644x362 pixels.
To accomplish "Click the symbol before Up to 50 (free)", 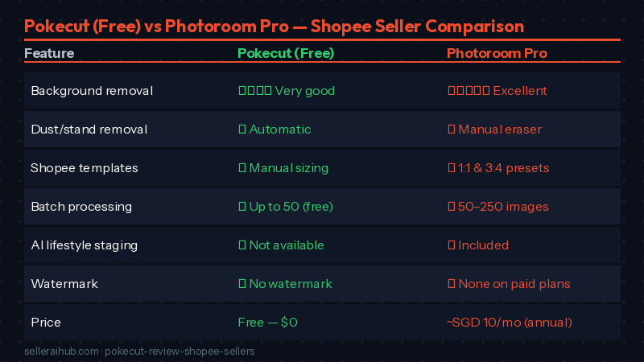I will tap(242, 207).
